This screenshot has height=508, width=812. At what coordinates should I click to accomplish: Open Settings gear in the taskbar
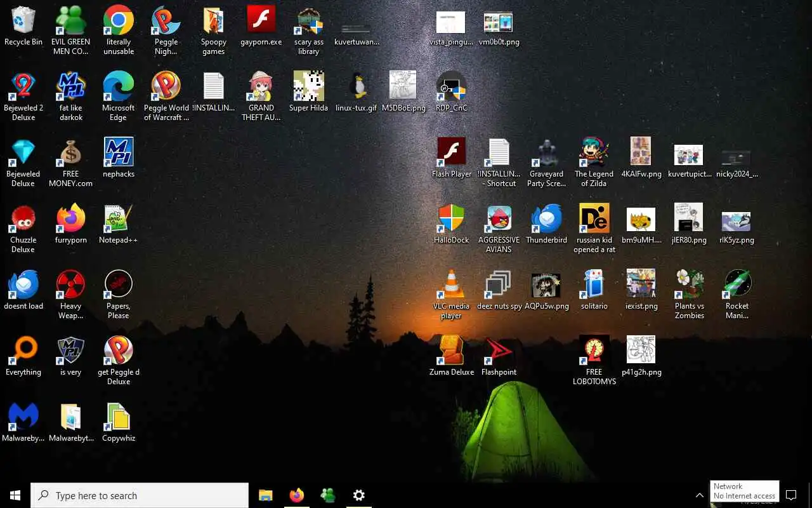click(x=359, y=495)
